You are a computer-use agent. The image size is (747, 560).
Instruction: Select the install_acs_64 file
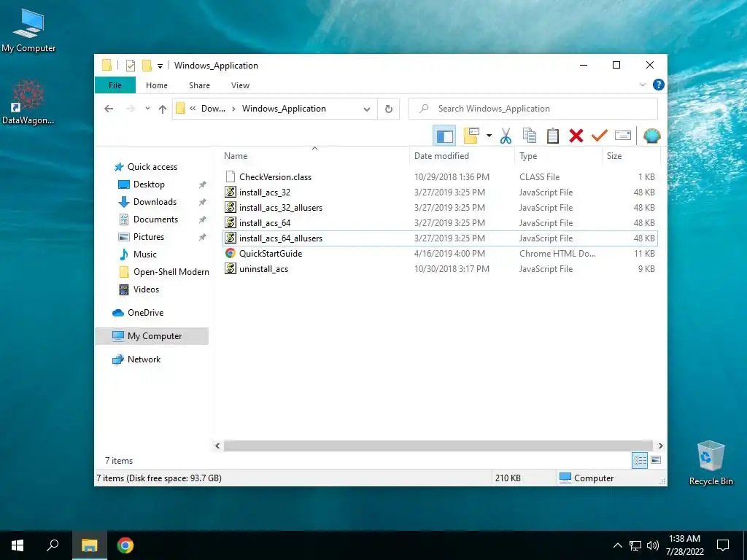click(x=440, y=223)
